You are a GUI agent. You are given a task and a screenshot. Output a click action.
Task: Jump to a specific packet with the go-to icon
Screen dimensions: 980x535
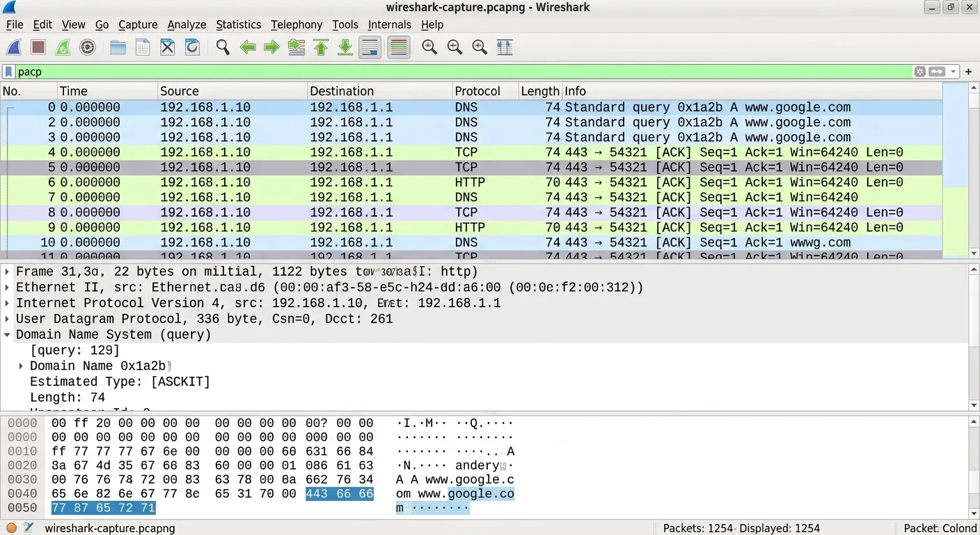(x=297, y=47)
